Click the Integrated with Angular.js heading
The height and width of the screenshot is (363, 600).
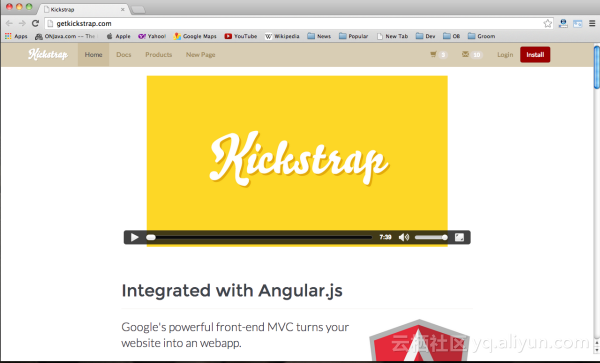coord(232,291)
